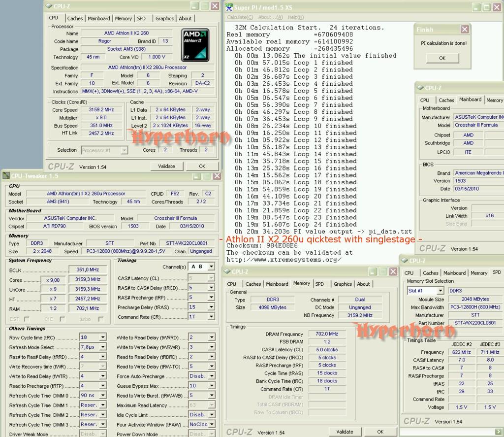Switch to Caches tab in top CPU-Z
The height and width of the screenshot is (437, 504).
pos(75,19)
